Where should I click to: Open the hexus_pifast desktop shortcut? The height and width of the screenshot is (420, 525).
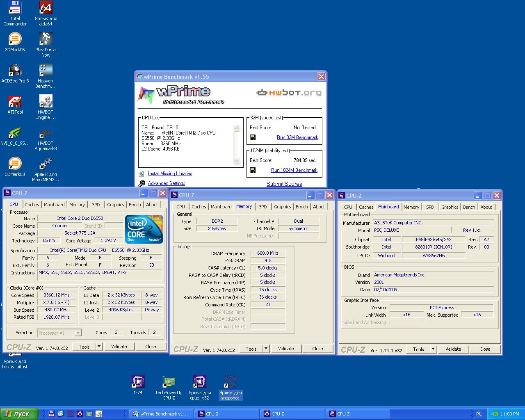(15, 361)
